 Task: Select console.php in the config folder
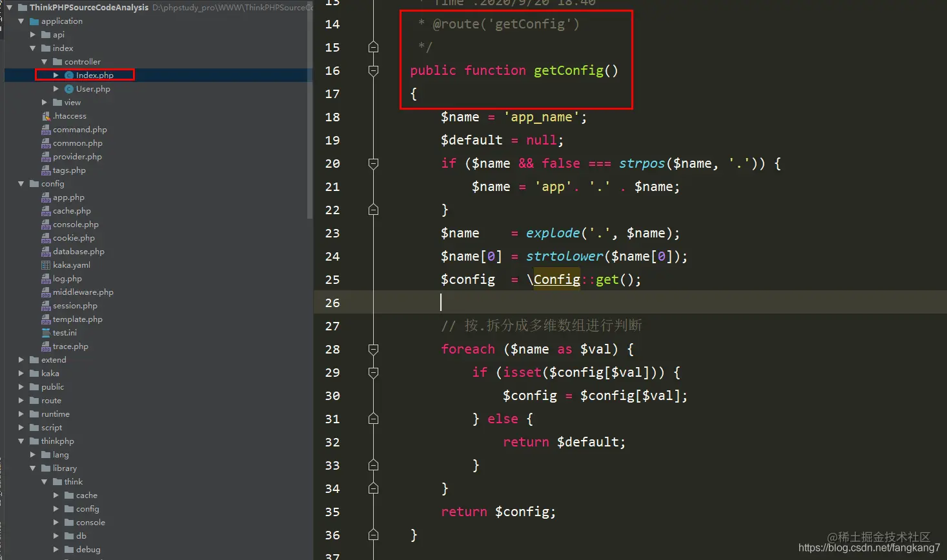[76, 225]
